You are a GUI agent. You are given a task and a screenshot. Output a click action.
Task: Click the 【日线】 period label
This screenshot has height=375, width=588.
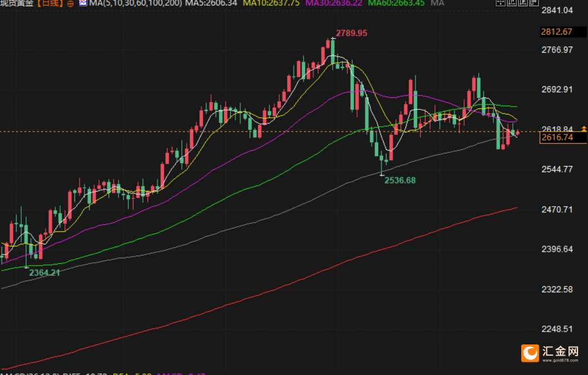50,3
